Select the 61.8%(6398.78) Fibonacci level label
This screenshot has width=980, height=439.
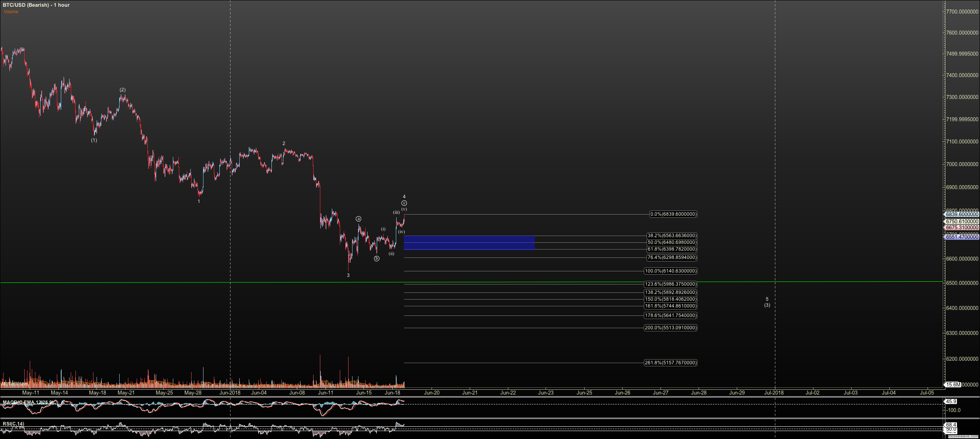pos(672,249)
